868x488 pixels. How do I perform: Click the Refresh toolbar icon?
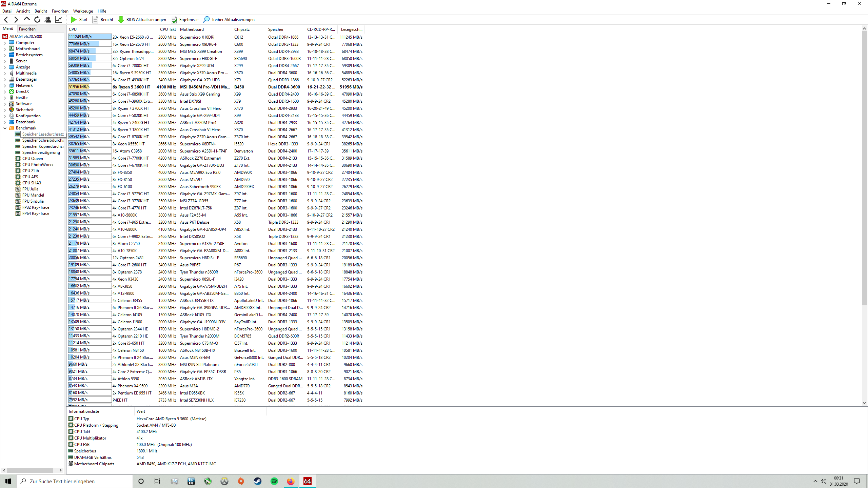click(x=37, y=20)
